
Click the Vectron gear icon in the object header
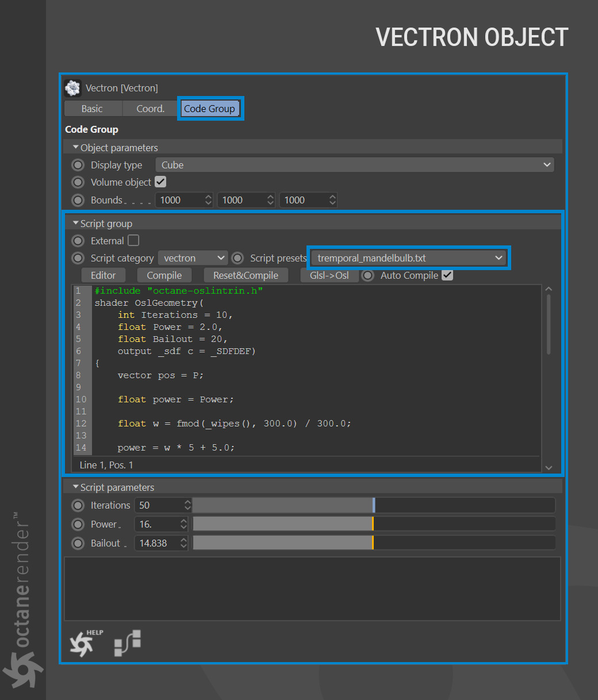click(x=72, y=87)
